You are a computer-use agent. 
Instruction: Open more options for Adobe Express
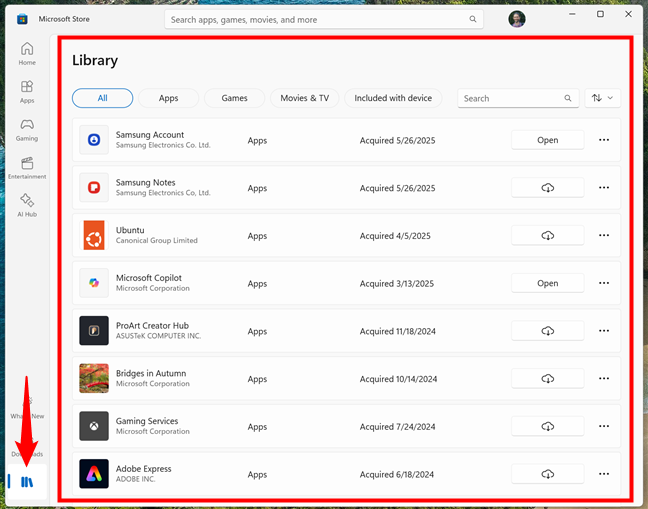coord(604,474)
